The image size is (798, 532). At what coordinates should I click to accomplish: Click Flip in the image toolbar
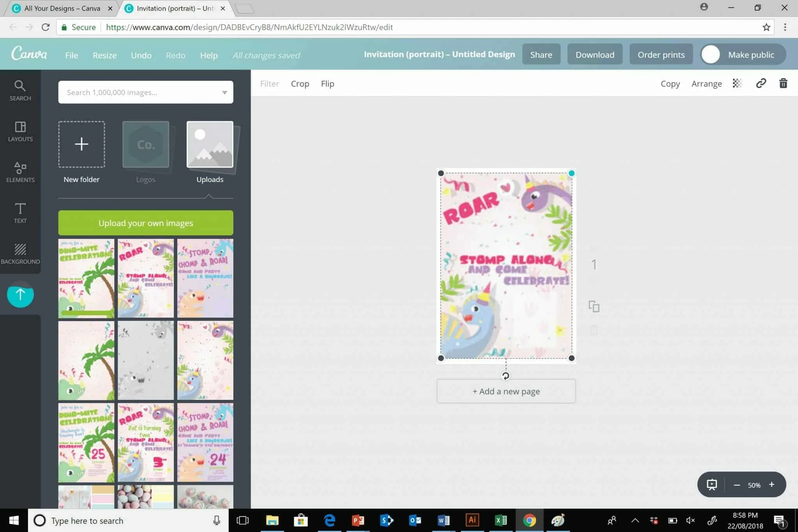coord(327,84)
